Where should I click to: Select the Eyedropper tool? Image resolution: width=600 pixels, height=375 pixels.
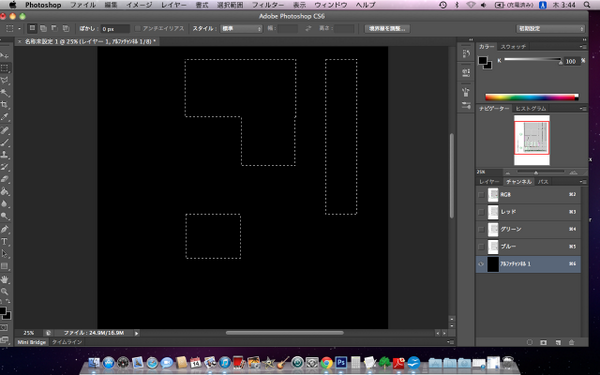click(5, 117)
